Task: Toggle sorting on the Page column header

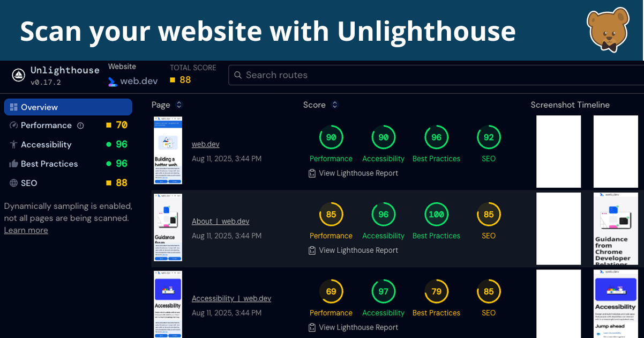Action: pyautogui.click(x=161, y=105)
